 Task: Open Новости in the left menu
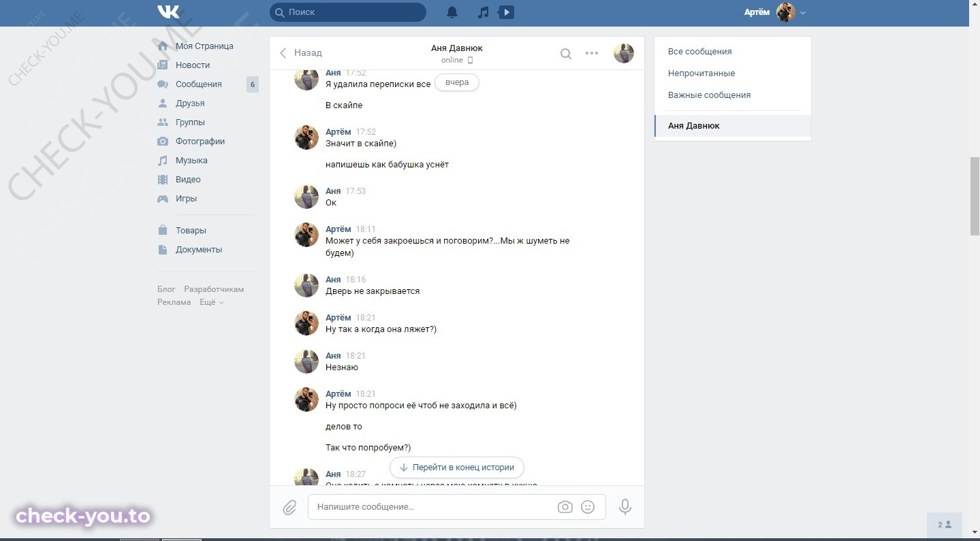(x=193, y=65)
